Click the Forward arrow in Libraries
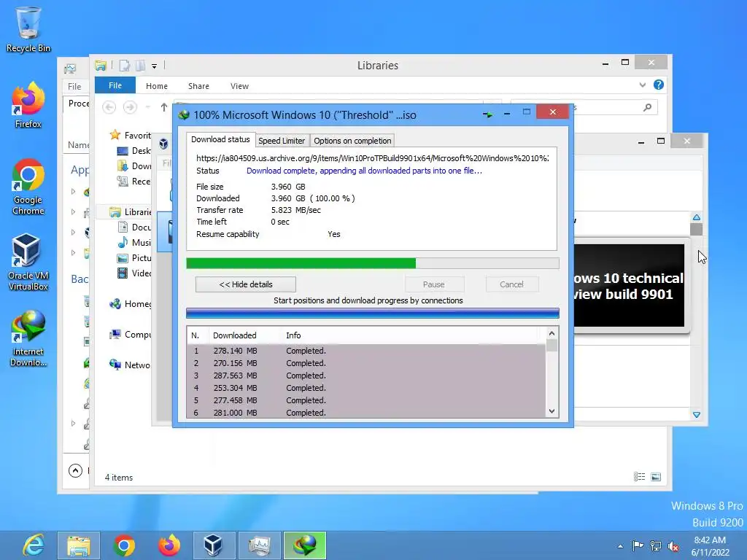Viewport: 747px width, 560px height. (130, 107)
